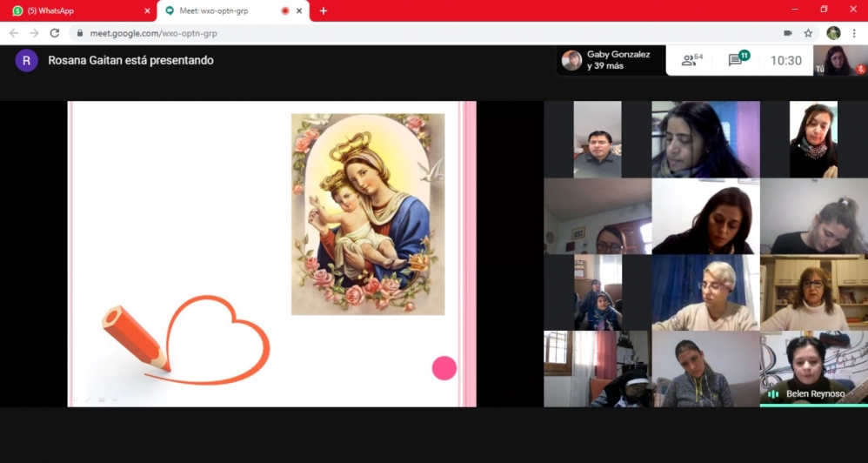Open camera permission indicator in address bar
This screenshot has height=463, width=868.
pos(788,33)
